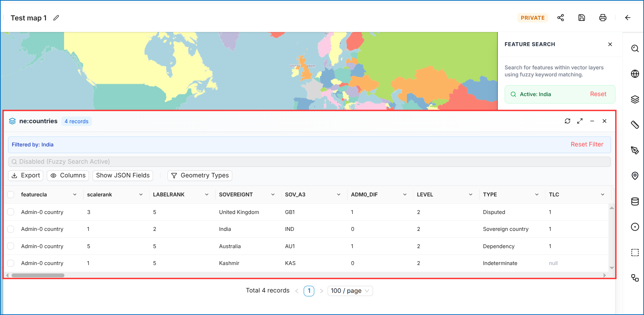Check the United Kingdom row checkbox
The height and width of the screenshot is (315, 644).
11,212
